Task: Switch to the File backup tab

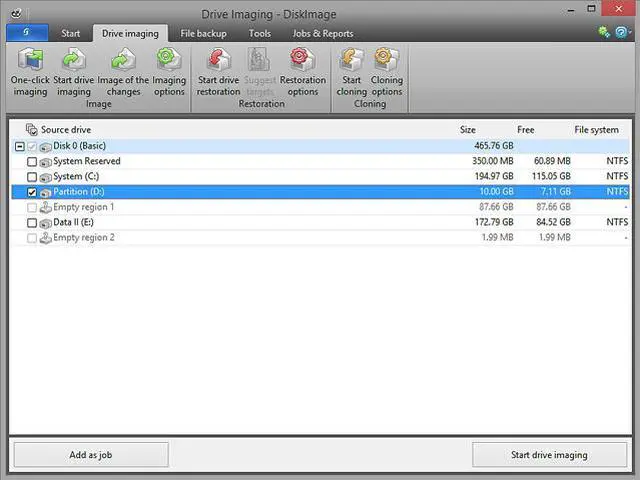Action: (203, 33)
